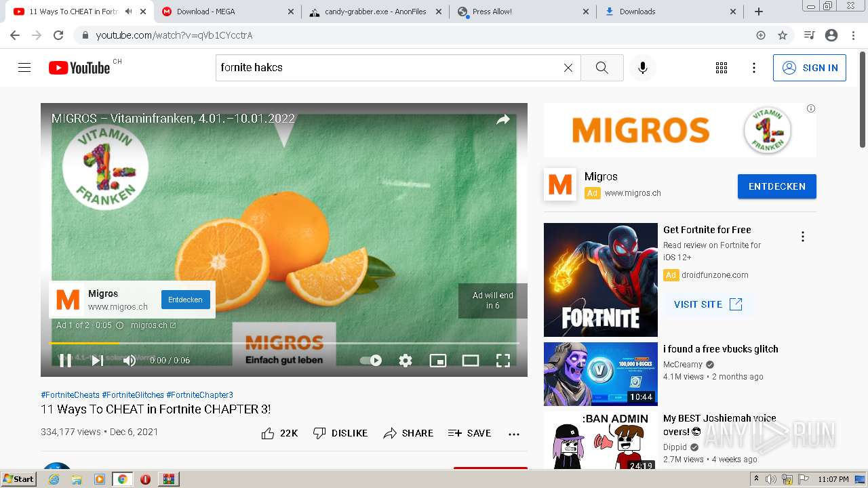Click the blue ENTDECKEN button in sidebar
The width and height of the screenshot is (868, 488).
click(777, 186)
